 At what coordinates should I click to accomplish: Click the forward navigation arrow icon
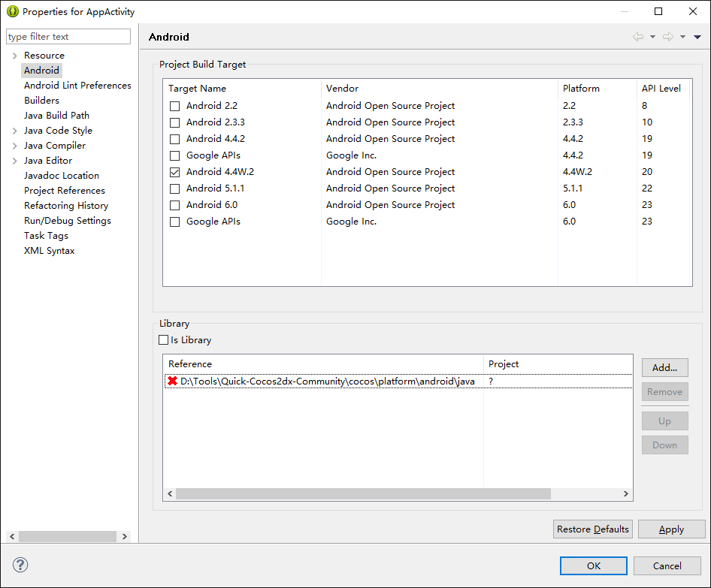[x=668, y=37]
